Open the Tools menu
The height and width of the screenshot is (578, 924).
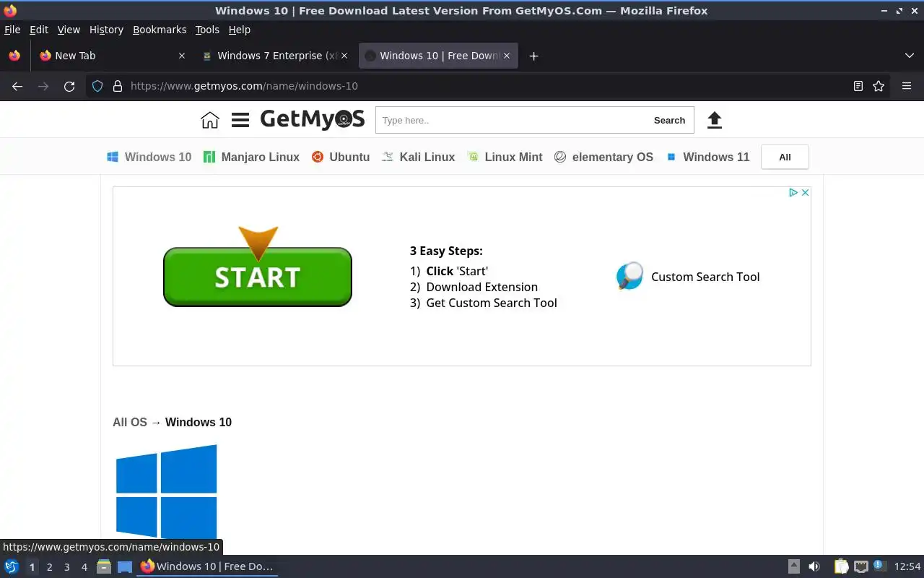coord(207,30)
